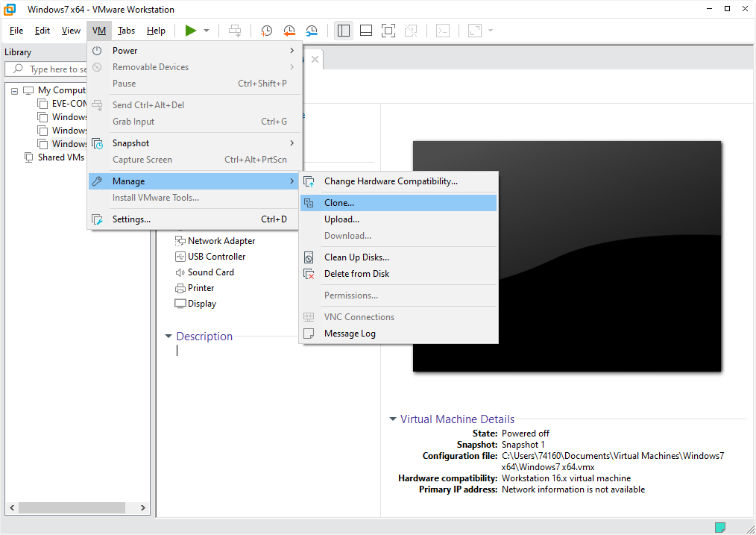This screenshot has height=535, width=756.
Task: Collapse the My Computer tree node
Action: point(14,91)
